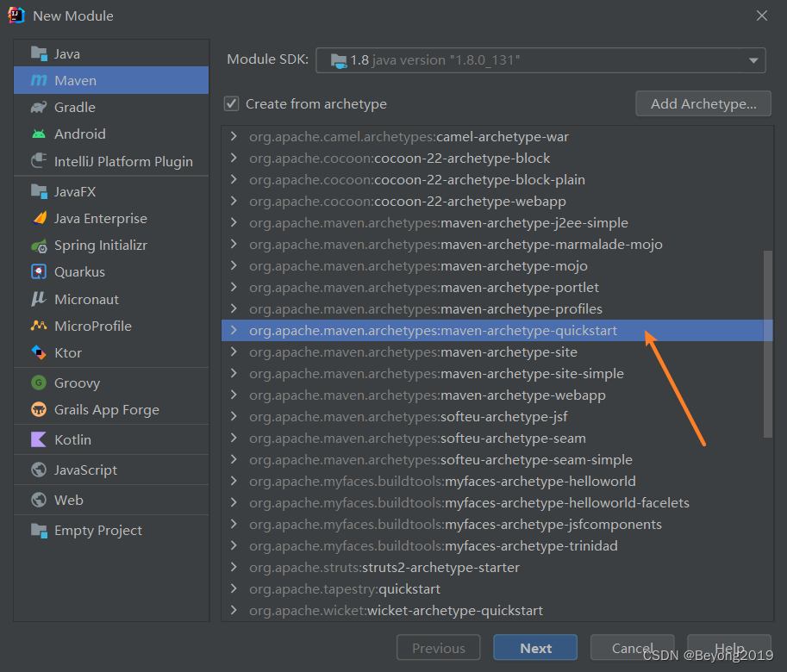Click the Empty Project folder icon
Screen dimensions: 787x672
click(39, 530)
